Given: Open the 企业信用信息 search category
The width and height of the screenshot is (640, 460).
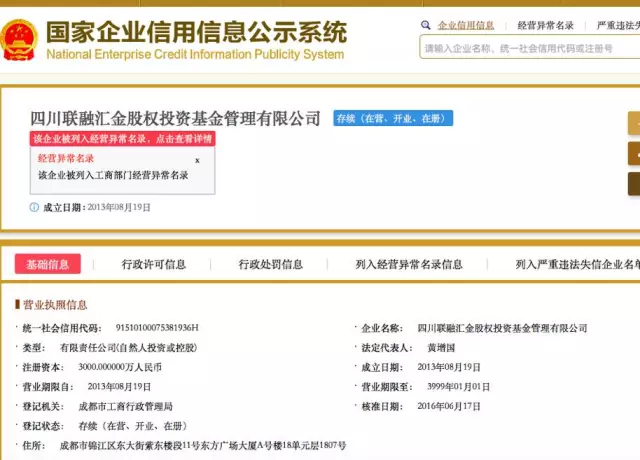Looking at the screenshot, I should point(466,25).
